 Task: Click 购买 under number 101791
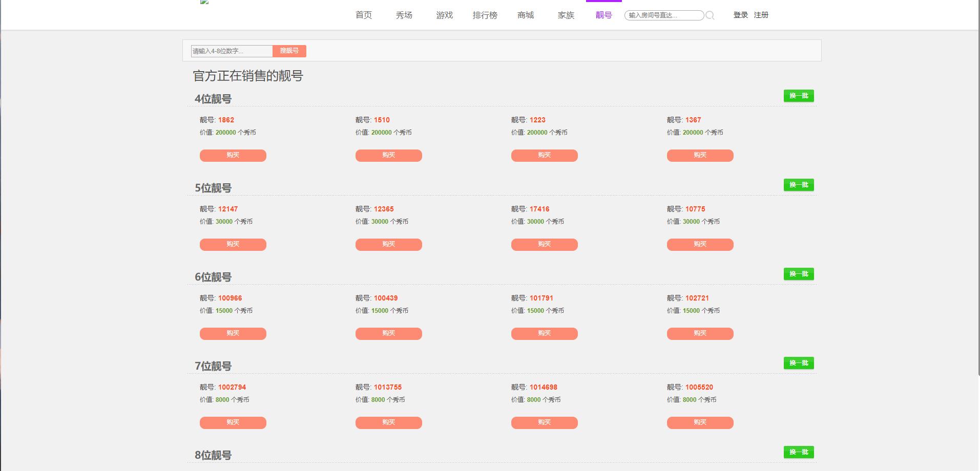click(545, 334)
